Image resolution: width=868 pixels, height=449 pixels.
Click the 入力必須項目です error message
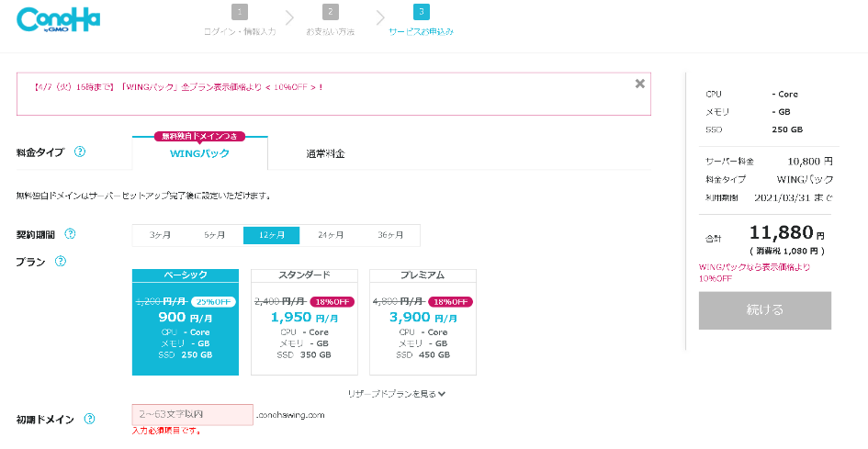pyautogui.click(x=166, y=431)
